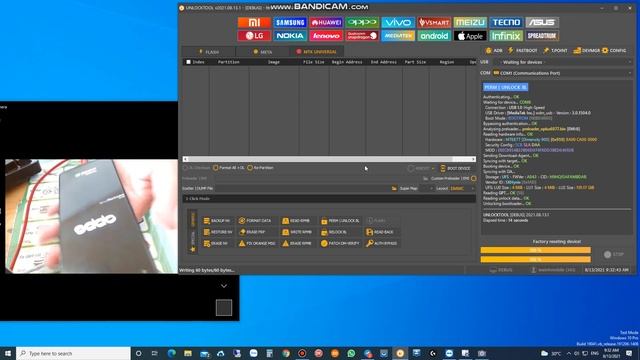Open the CONFIG settings
Screen dimensions: 640x360
(x=614, y=51)
